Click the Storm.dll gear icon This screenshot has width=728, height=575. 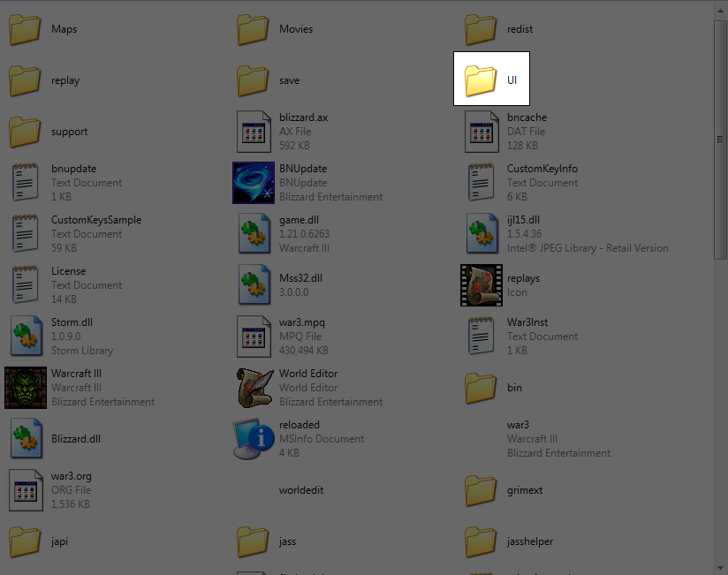coord(26,336)
